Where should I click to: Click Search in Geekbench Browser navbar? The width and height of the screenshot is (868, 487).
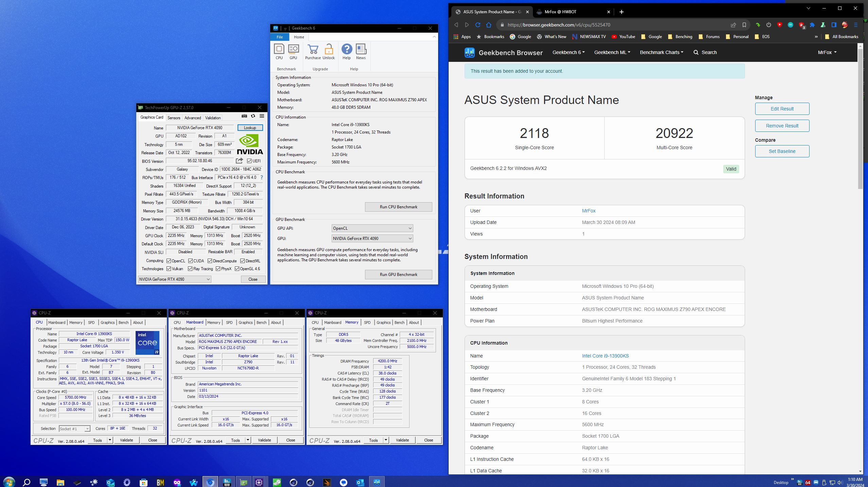pos(705,52)
